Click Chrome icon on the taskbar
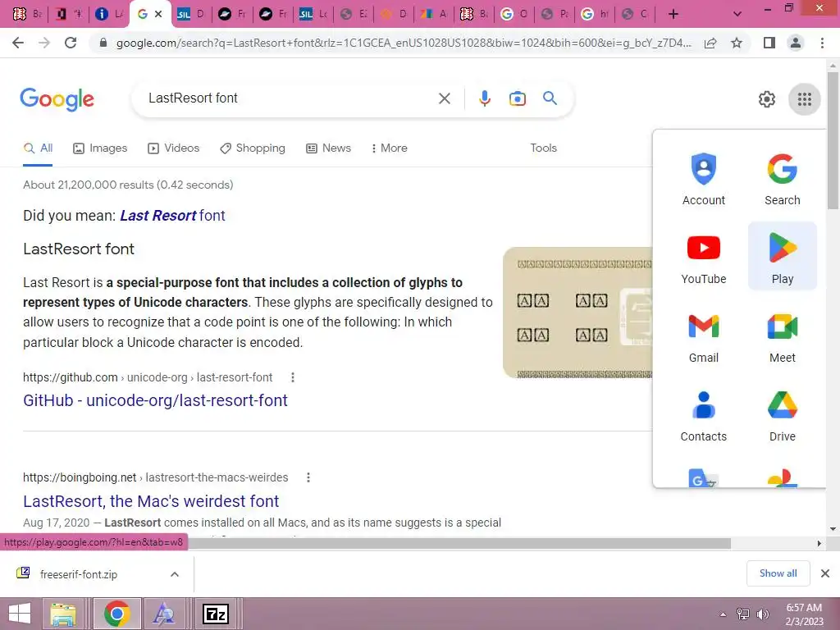This screenshot has width=840, height=630. tap(116, 614)
